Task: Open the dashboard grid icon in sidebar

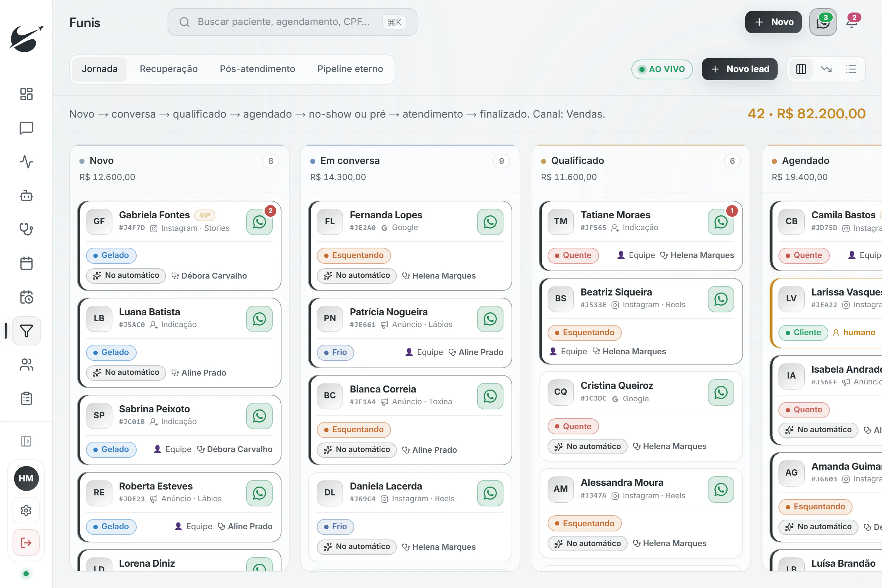Action: pos(26,94)
